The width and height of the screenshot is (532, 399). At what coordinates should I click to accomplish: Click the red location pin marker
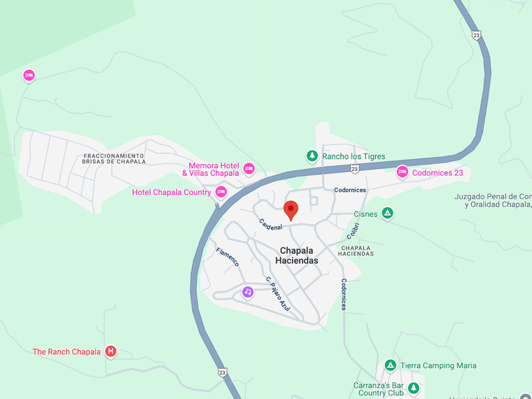291,210
